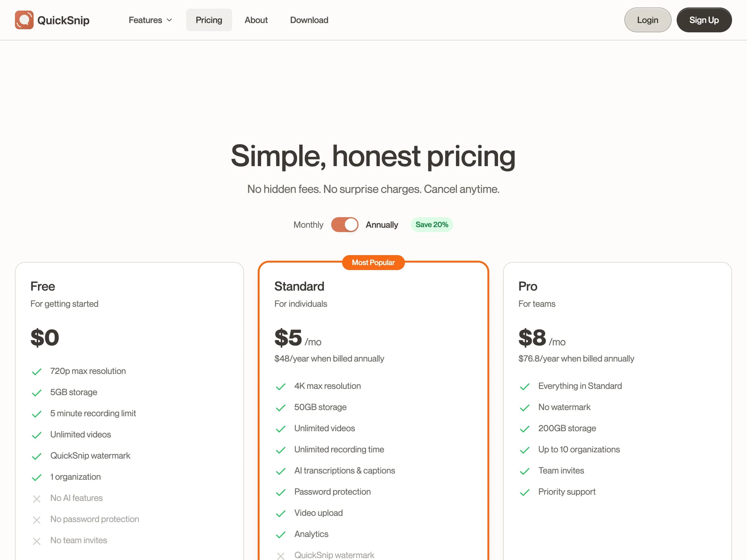The image size is (747, 560).
Task: Click the checkmark beside "No watermark" in Pro
Action: tap(524, 408)
